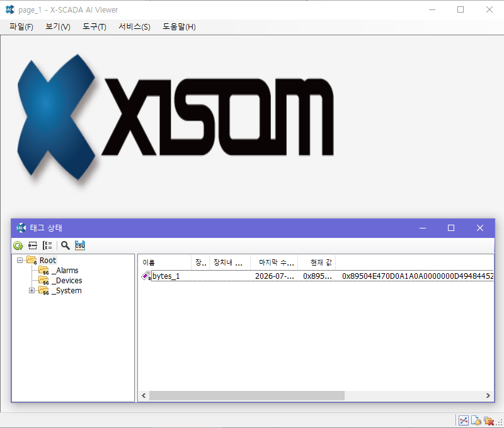504x428 pixels.
Task: Collapse the Root node in tag tree
Action: [x=20, y=260]
